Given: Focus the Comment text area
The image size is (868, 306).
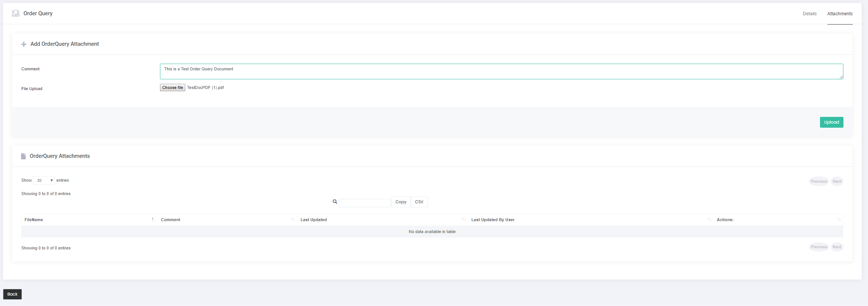Looking at the screenshot, I should click(502, 71).
